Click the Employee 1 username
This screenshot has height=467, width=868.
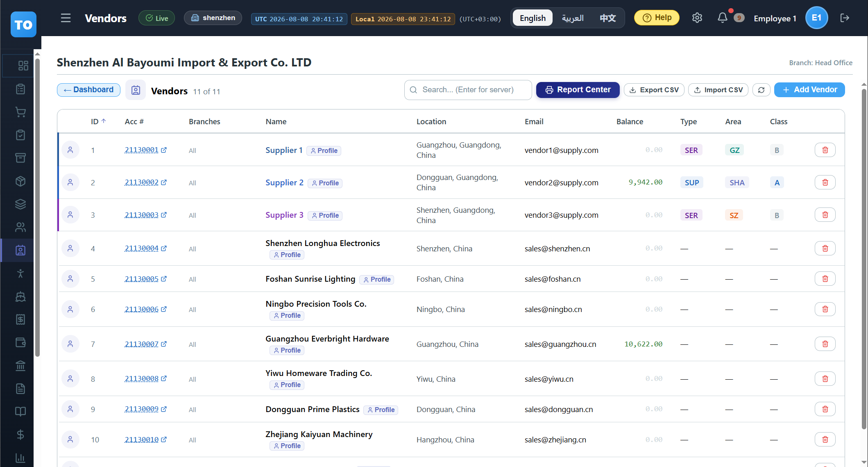click(x=775, y=18)
